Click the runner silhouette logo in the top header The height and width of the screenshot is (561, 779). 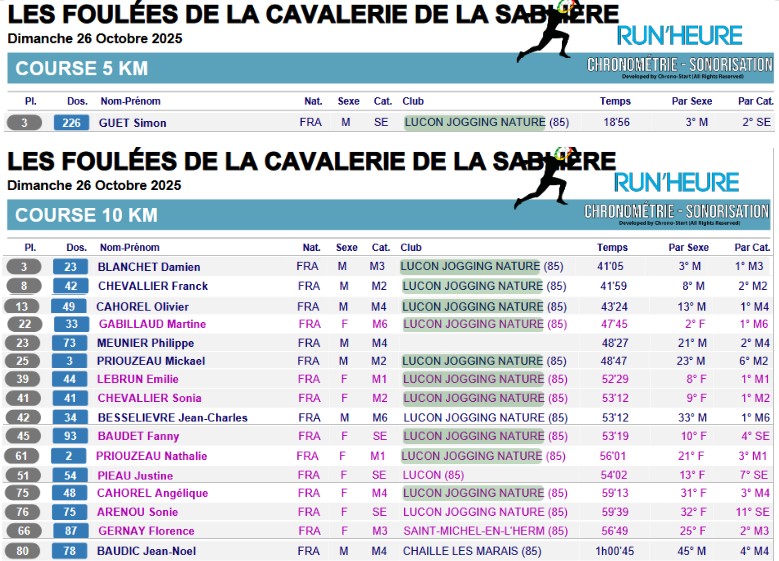pyautogui.click(x=547, y=32)
